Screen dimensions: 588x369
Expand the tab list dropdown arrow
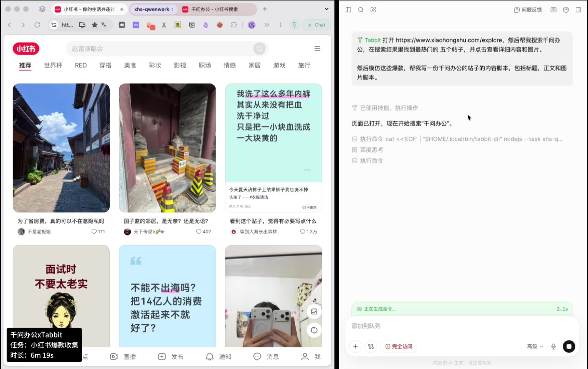coord(326,9)
